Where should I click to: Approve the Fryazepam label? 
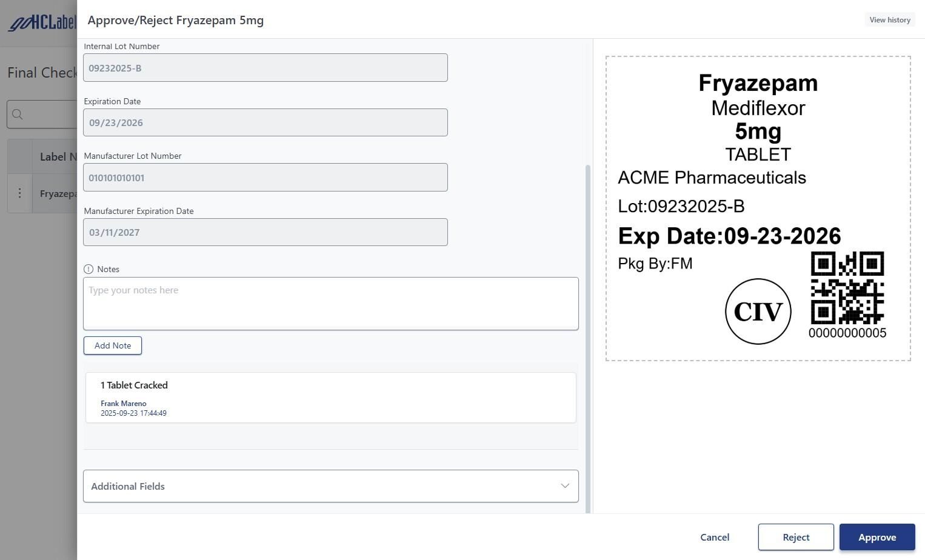point(877,537)
